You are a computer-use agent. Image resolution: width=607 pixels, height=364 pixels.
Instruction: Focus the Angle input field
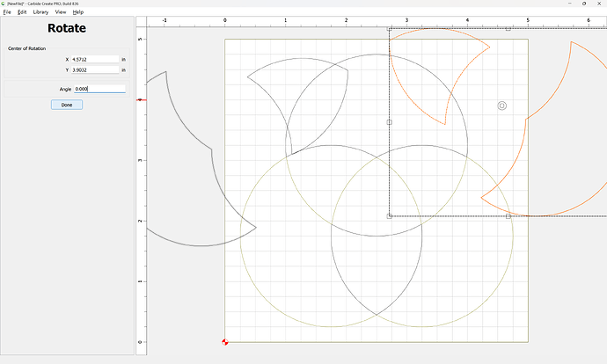[99, 89]
